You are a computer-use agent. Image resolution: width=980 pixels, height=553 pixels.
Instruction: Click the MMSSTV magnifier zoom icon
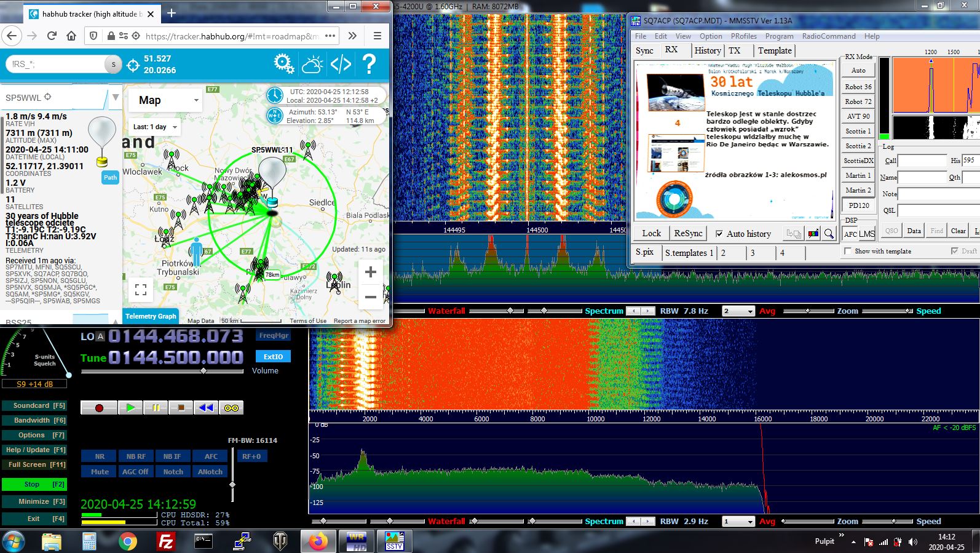point(829,234)
